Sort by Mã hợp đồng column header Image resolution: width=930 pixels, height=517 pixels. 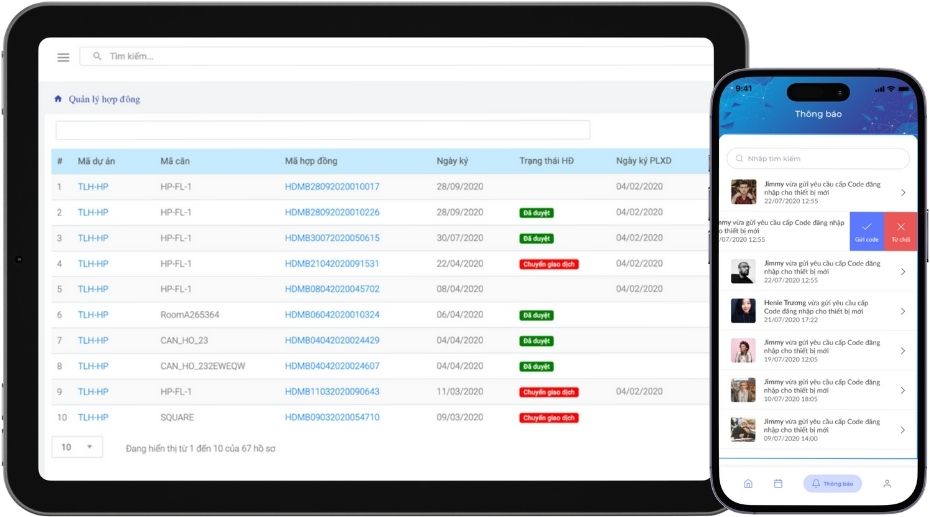pos(311,161)
